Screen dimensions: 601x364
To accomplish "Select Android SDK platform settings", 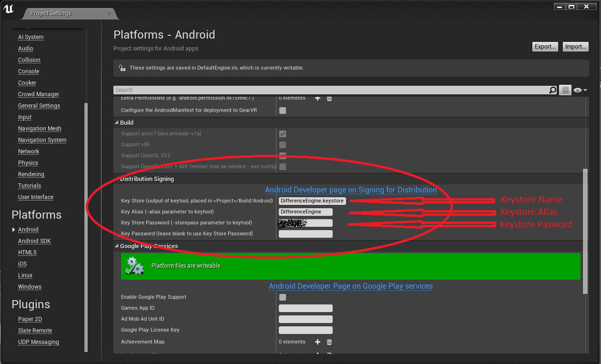I will pos(34,241).
